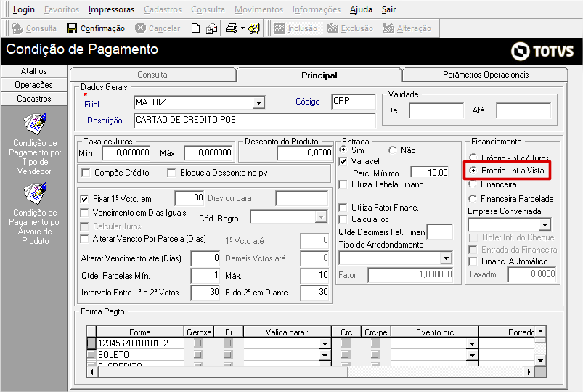Click the new blank document icon
The width and height of the screenshot is (583, 392).
coord(195,28)
